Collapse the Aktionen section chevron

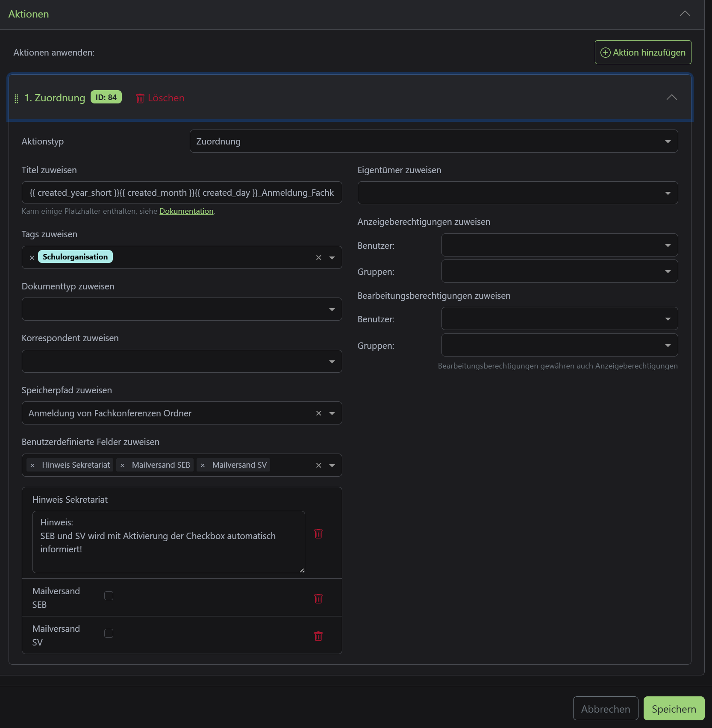click(x=685, y=14)
